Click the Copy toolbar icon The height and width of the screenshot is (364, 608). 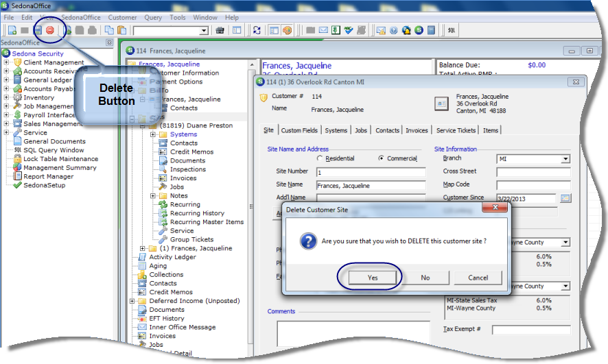point(109,30)
